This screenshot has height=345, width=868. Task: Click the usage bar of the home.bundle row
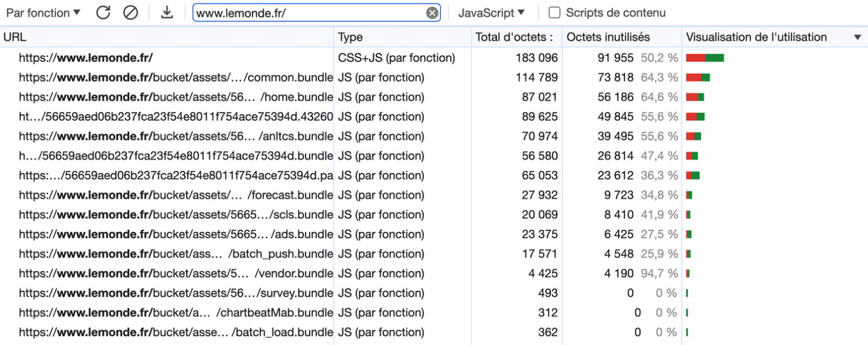point(695,97)
